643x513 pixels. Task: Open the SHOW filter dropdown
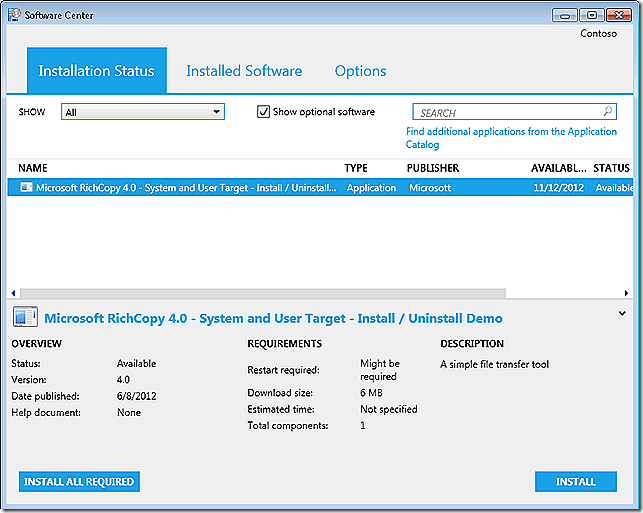pyautogui.click(x=143, y=112)
